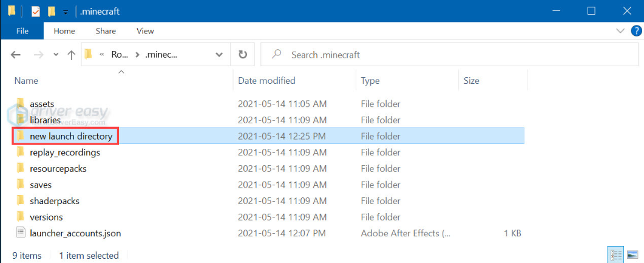This screenshot has height=263, width=644.
Task: Show hidden breadcrumb path with double chevron
Action: [101, 55]
